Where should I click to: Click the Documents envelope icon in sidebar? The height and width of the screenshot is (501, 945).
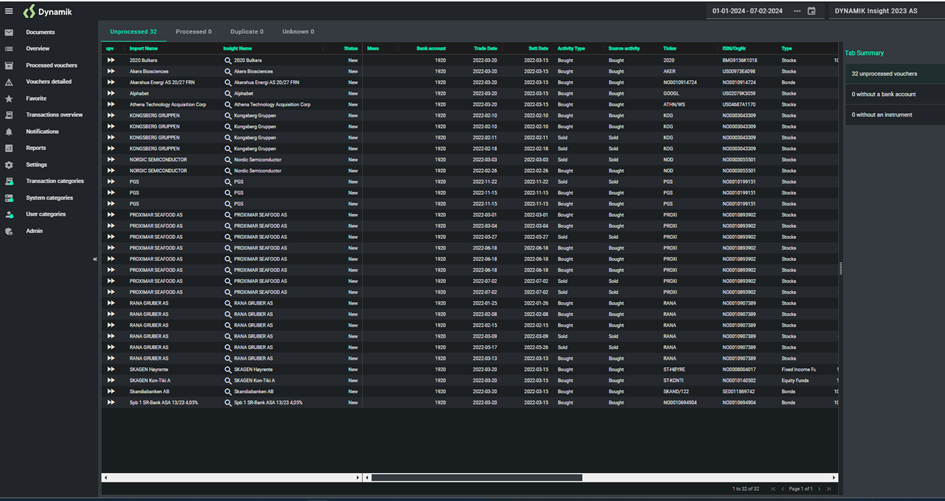9,32
